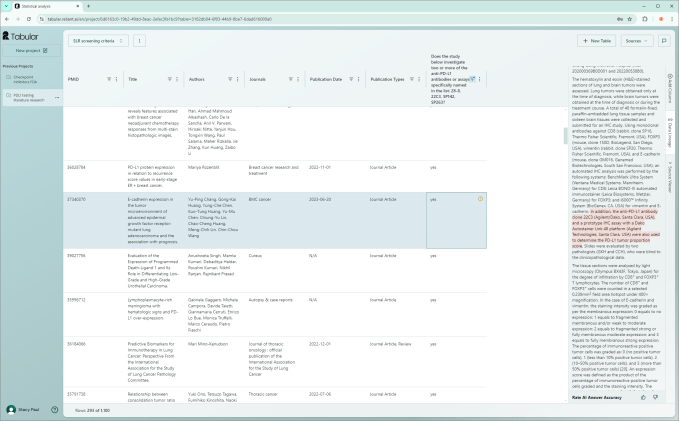This screenshot has height=421, width=679.
Task: Open three-dot menu beside SLR screening criteria
Action: [139, 41]
